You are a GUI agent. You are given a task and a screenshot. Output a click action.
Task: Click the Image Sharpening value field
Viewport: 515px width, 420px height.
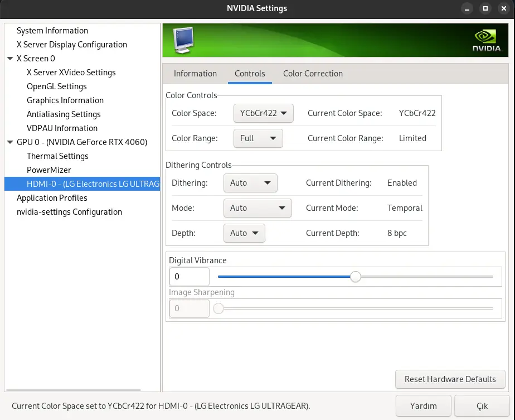(189, 308)
